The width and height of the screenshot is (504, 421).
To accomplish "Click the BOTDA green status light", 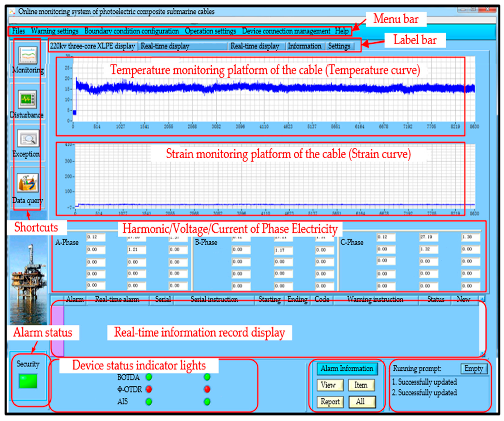I will coord(149,377).
